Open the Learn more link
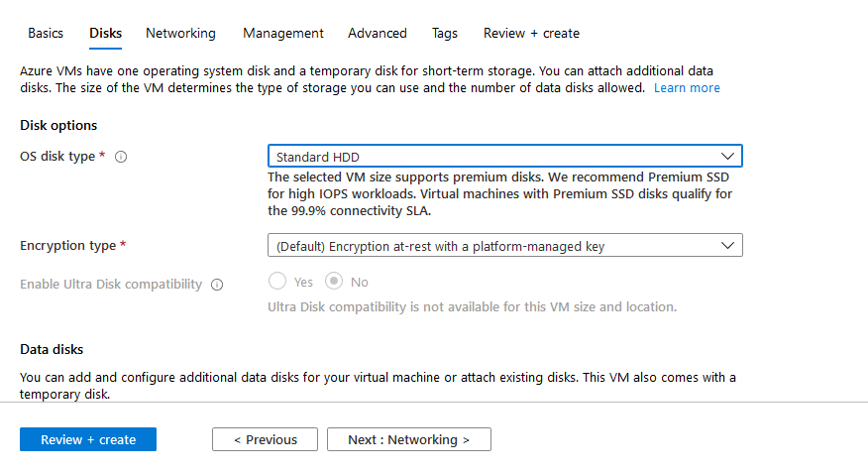 [x=687, y=88]
